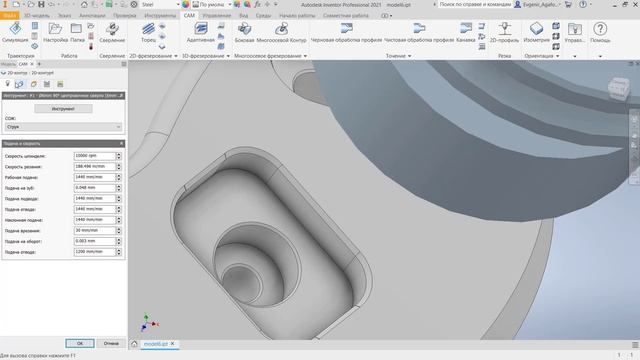Open fx parameters icon
The width and height of the screenshot is (640, 360).
coord(257,4)
